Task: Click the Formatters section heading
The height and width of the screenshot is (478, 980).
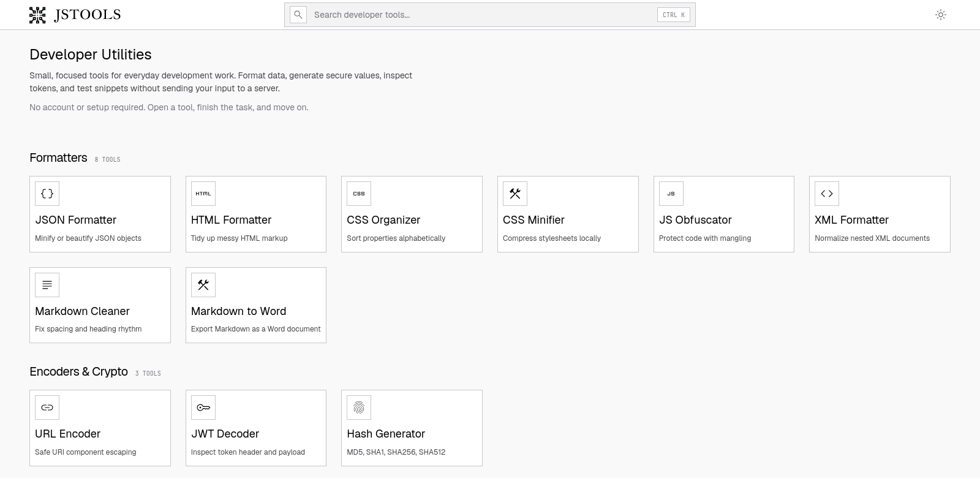Action: coord(58,157)
